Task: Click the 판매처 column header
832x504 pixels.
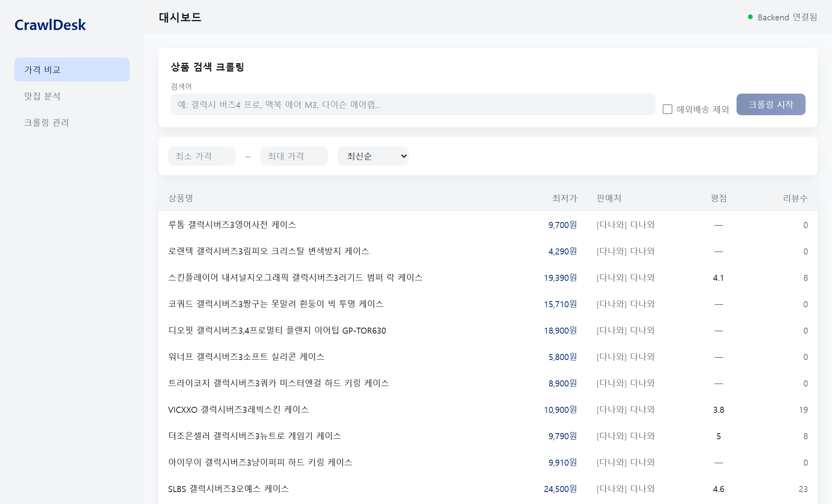Action: pos(609,198)
